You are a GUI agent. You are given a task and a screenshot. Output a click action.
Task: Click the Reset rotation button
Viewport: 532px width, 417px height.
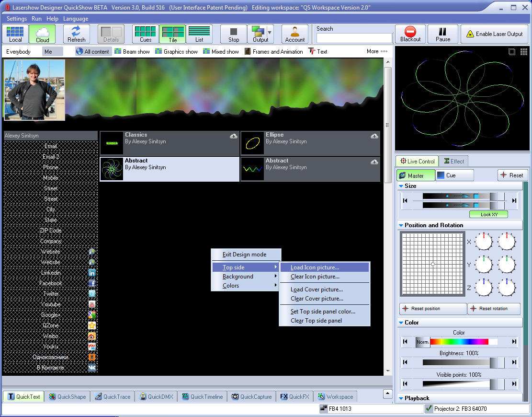pos(494,309)
